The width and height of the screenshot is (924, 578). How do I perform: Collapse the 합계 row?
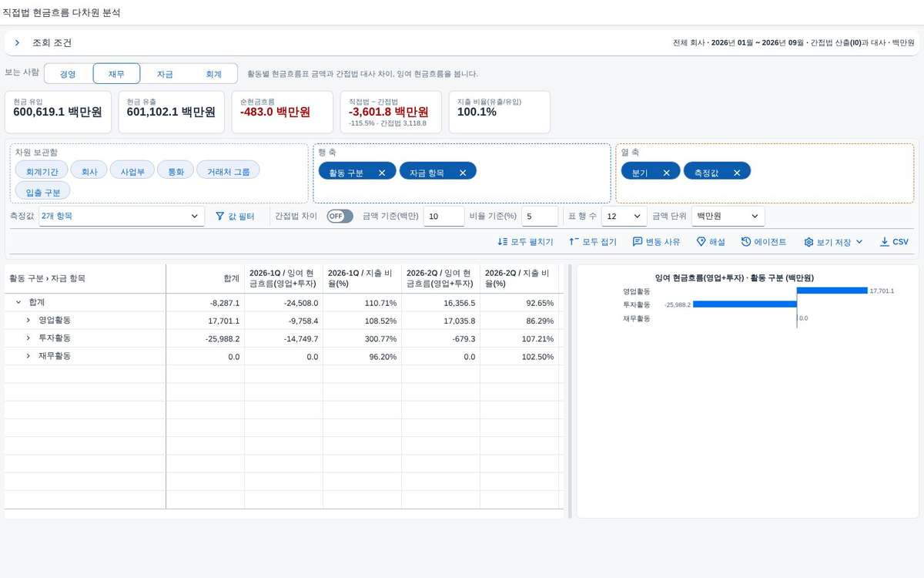pyautogui.click(x=18, y=303)
